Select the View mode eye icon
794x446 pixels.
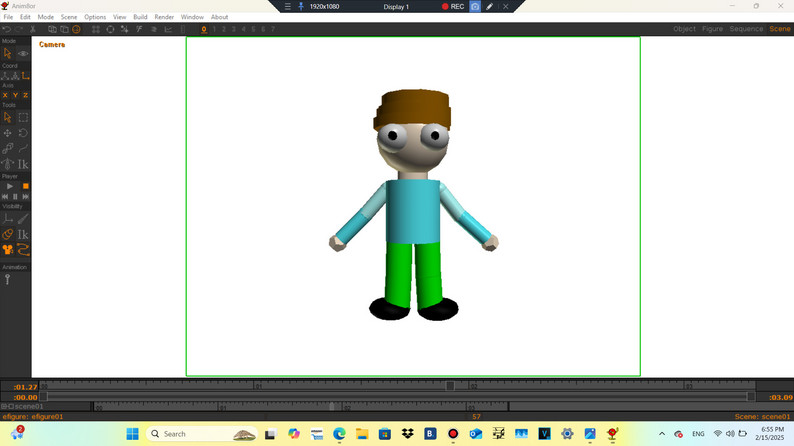tap(23, 53)
